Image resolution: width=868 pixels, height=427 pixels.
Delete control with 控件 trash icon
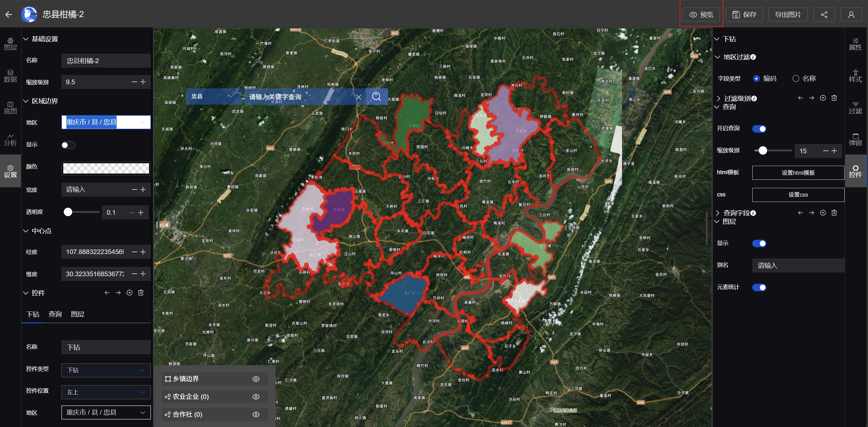141,293
